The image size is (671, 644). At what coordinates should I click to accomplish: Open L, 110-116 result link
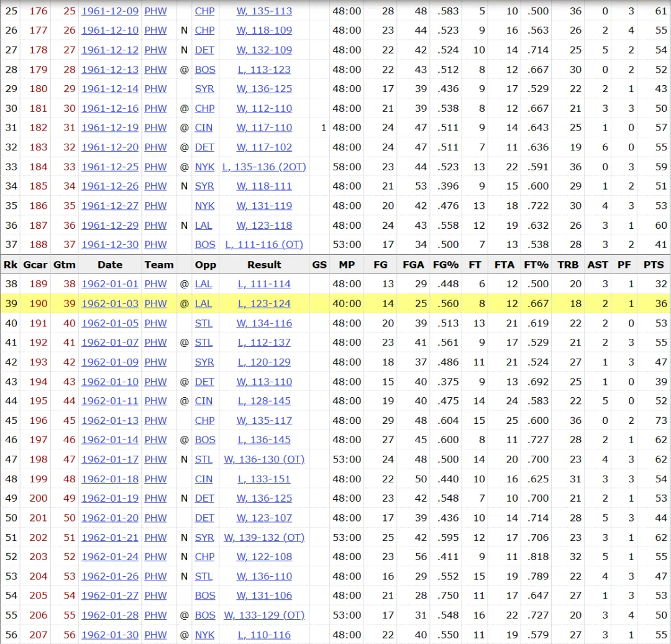264,635
